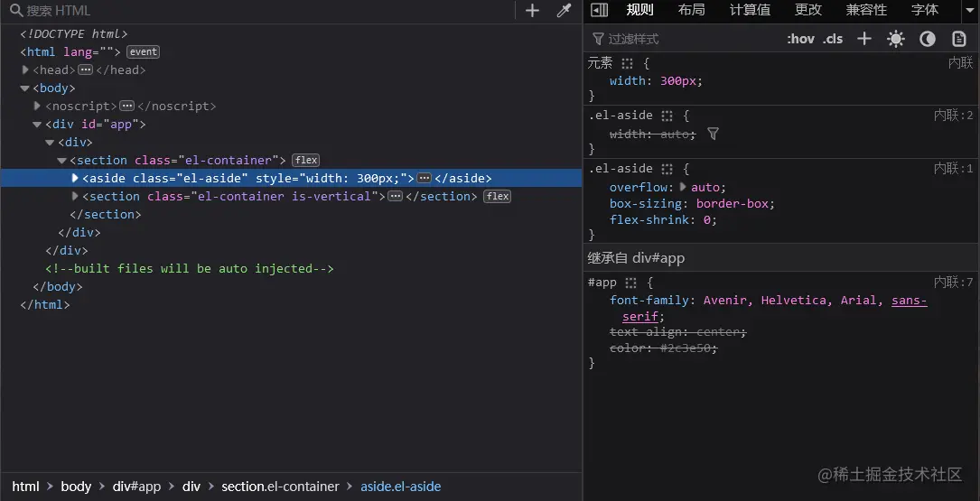
Task: Activate the eyedropper color picker tool
Action: point(564,11)
